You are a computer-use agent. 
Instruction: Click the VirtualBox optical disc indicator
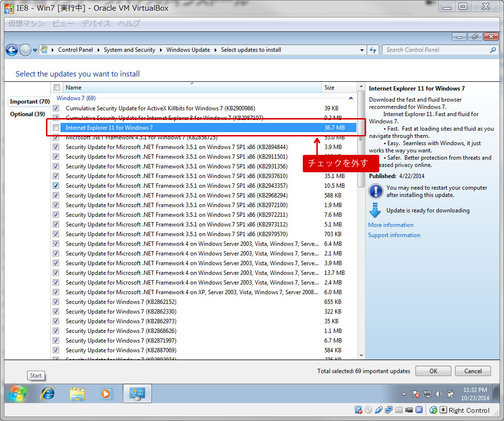coord(369,410)
